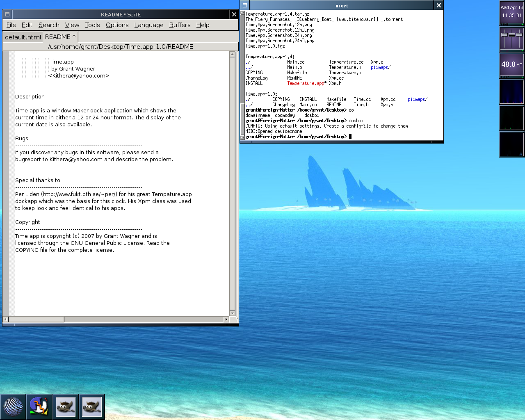Open the Tools menu
The image size is (525, 420).
click(x=92, y=25)
